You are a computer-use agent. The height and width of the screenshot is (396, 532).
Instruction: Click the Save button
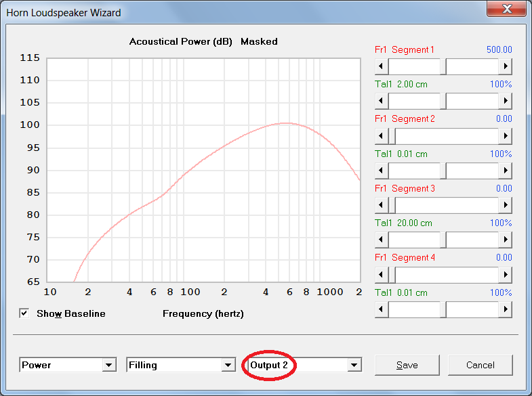[407, 365]
